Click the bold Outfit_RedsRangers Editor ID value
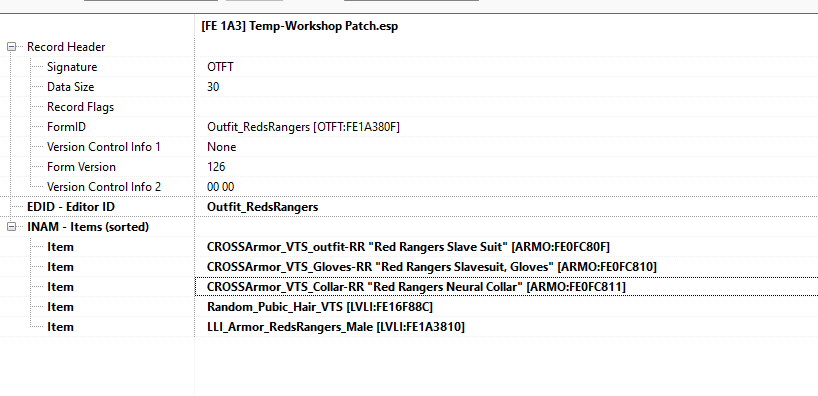 [x=262, y=207]
